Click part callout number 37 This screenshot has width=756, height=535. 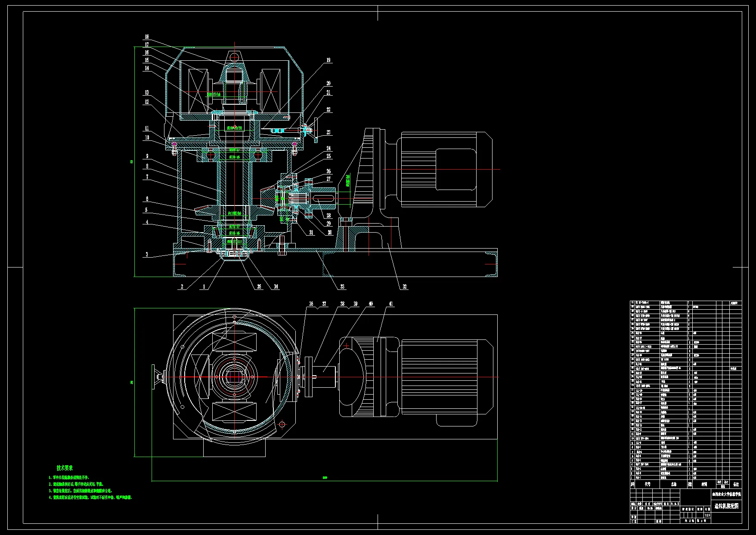pos(324,304)
